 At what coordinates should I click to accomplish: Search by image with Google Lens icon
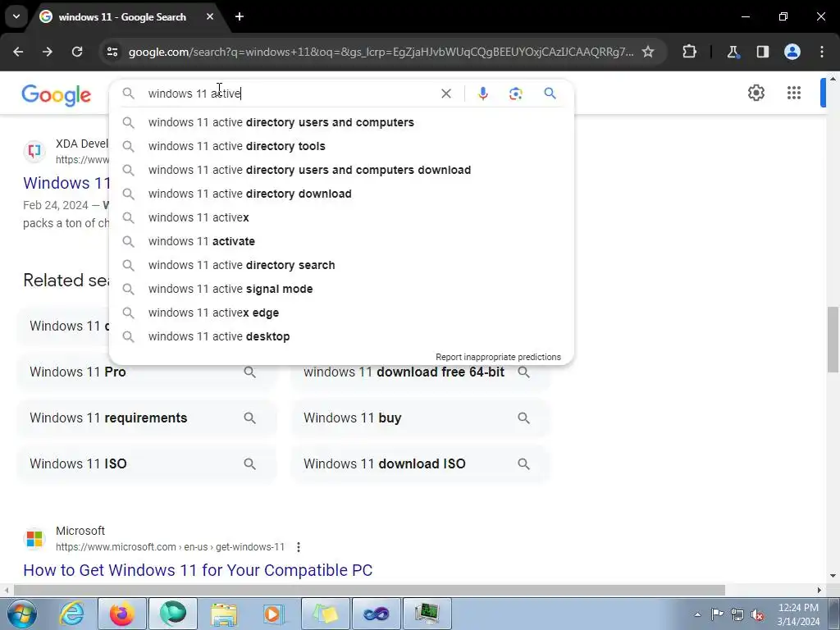(515, 94)
